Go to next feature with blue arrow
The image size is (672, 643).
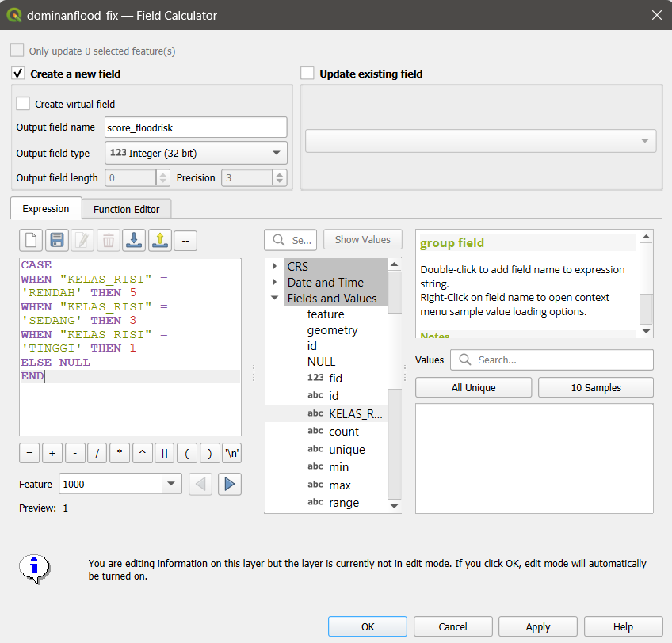pos(229,484)
